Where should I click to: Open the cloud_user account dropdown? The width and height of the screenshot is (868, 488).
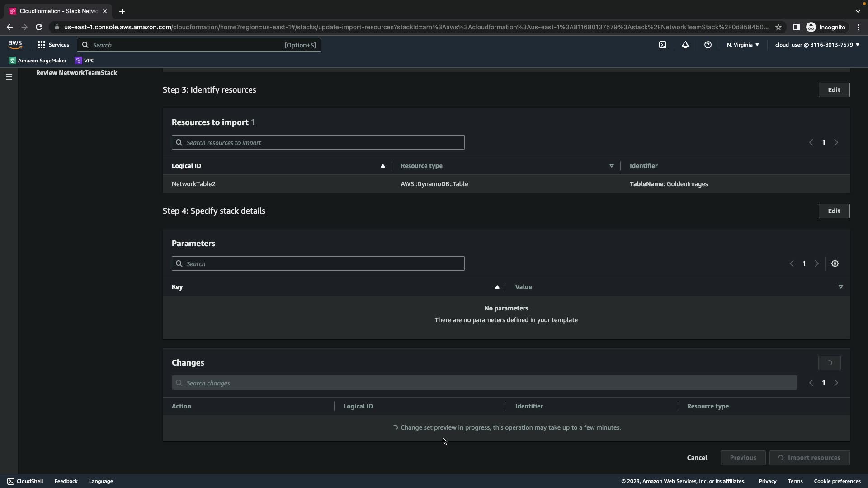pos(816,45)
